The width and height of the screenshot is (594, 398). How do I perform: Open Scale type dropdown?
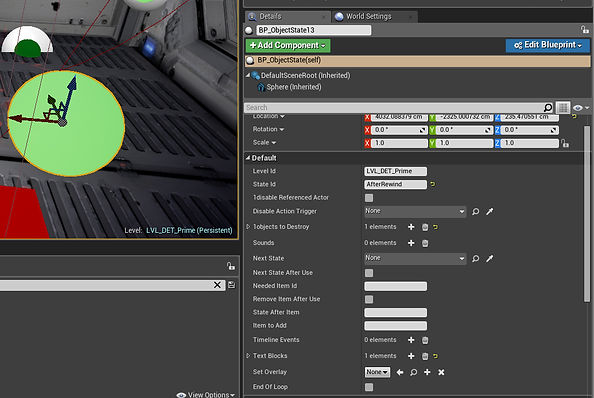(274, 143)
